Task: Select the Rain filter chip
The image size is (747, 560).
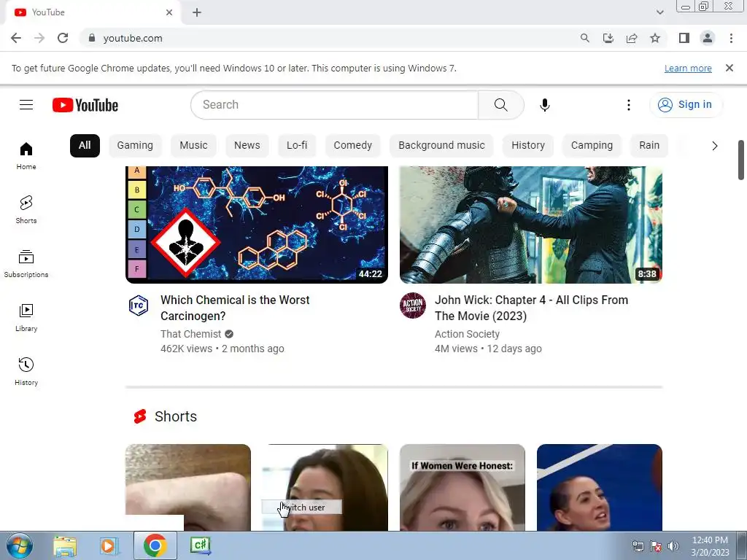Action: (x=649, y=146)
